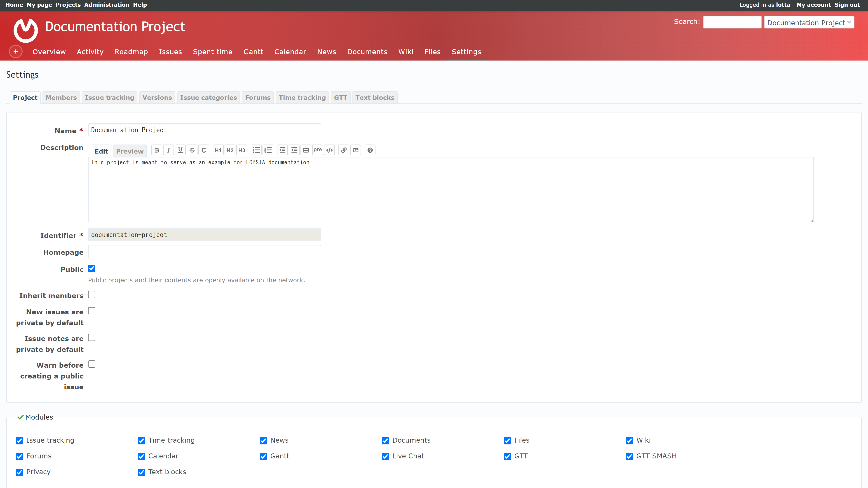Click the Italic formatting button
The width and height of the screenshot is (868, 488).
(169, 150)
